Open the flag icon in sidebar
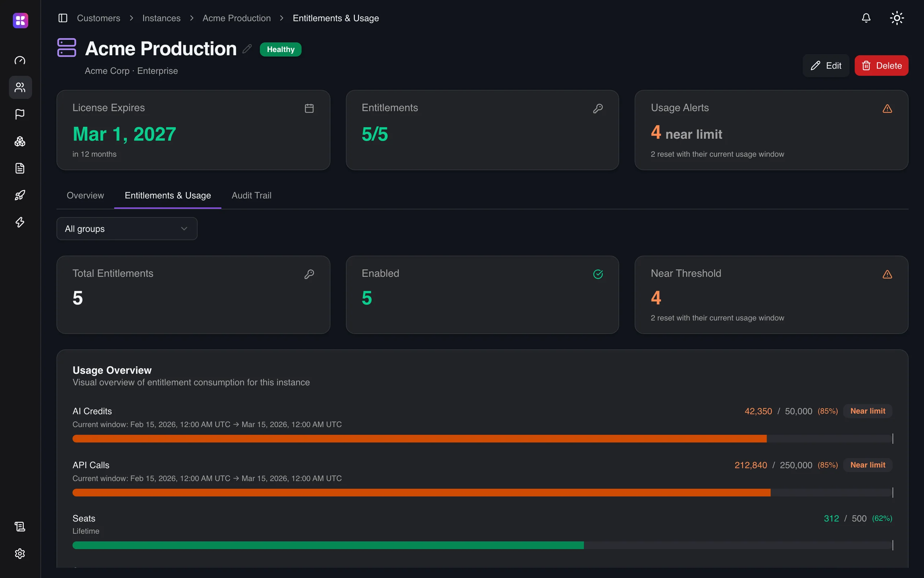 (x=20, y=114)
